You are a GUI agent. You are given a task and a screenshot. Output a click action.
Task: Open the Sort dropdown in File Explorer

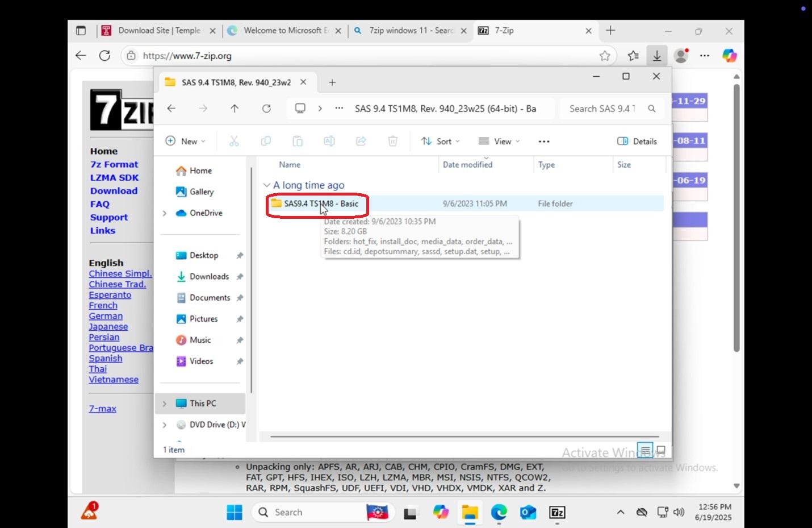click(x=441, y=142)
